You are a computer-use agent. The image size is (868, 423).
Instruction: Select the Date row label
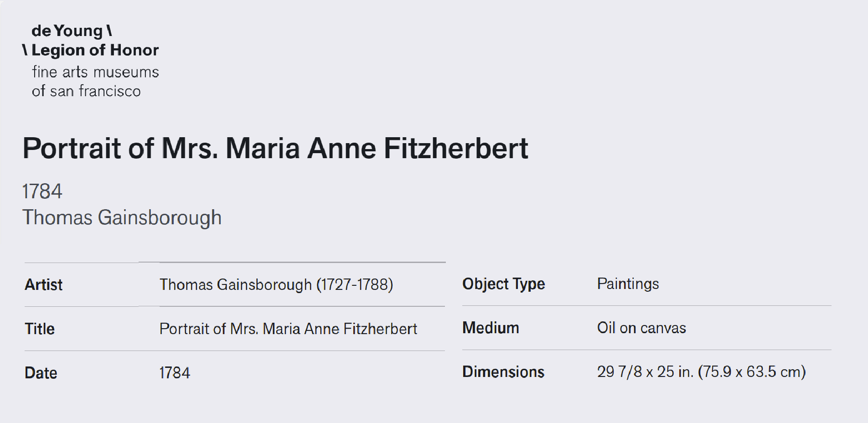[x=41, y=373]
